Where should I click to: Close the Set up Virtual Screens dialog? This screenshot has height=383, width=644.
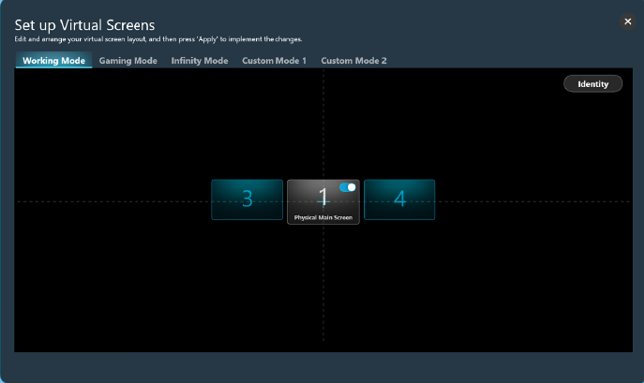628,21
